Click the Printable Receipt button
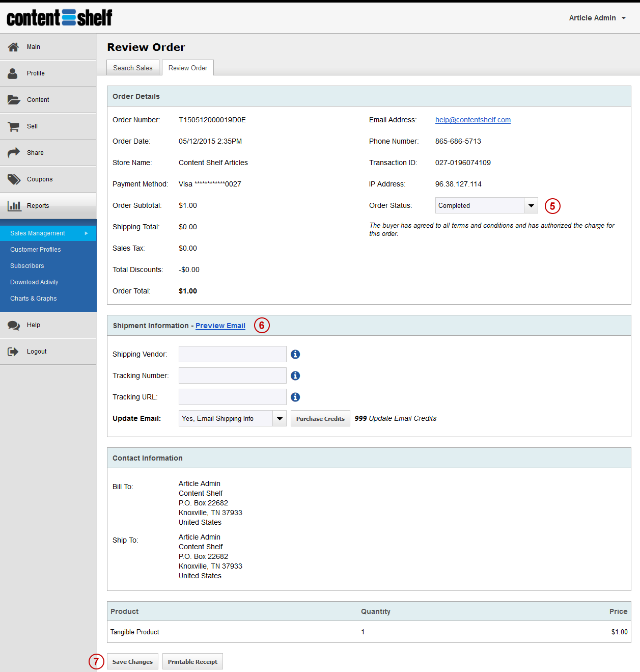 [192, 661]
